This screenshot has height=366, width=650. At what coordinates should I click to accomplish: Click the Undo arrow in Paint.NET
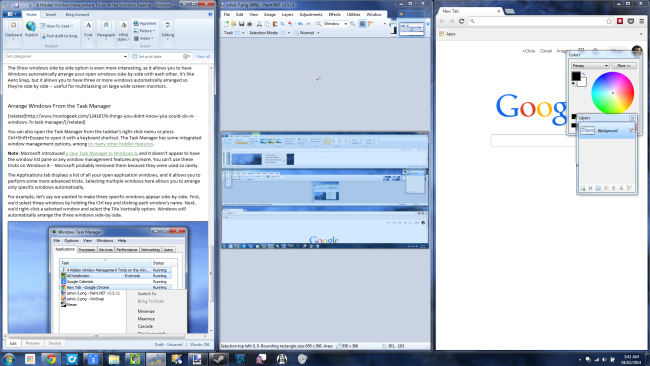[x=300, y=24]
